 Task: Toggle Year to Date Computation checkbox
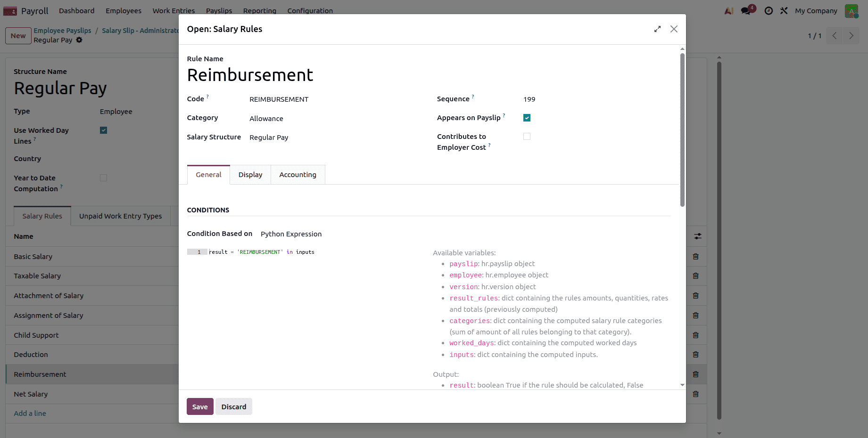point(103,178)
